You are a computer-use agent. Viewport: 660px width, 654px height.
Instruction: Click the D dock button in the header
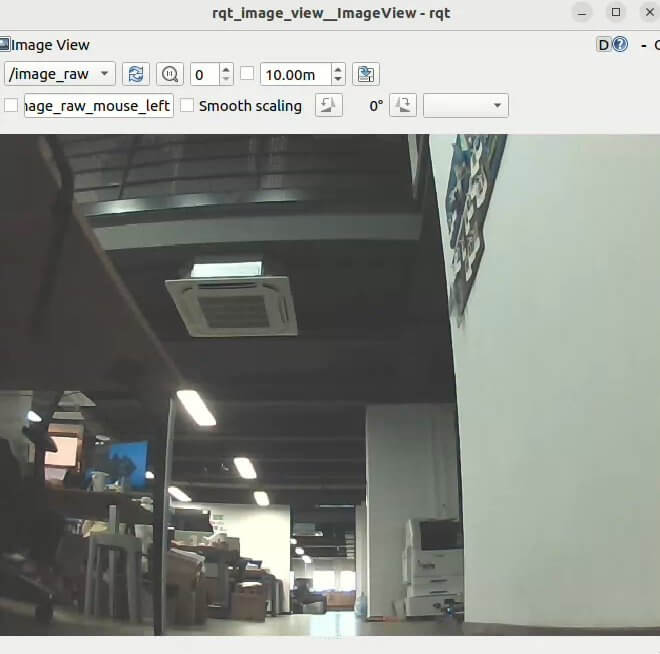tap(604, 44)
